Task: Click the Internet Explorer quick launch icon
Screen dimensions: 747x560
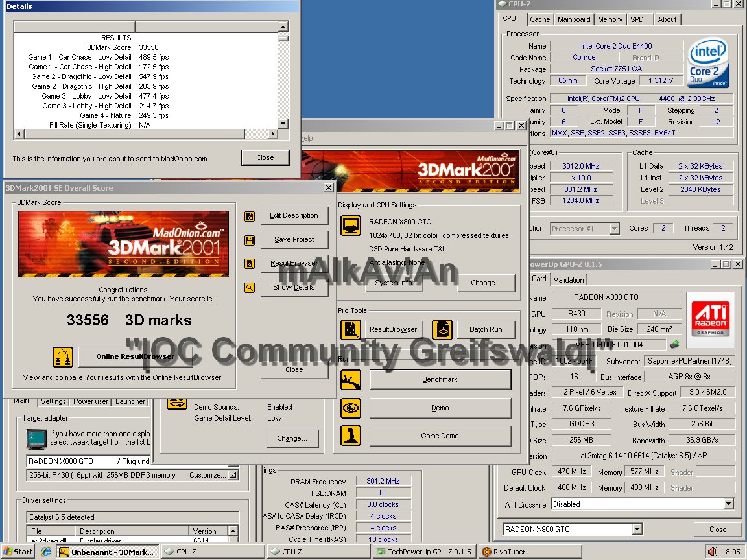Action: pyautogui.click(x=46, y=552)
